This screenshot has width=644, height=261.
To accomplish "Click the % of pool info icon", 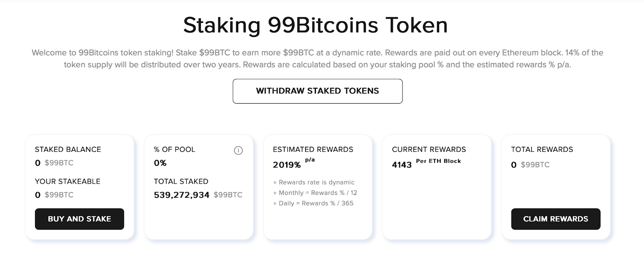I will [238, 151].
